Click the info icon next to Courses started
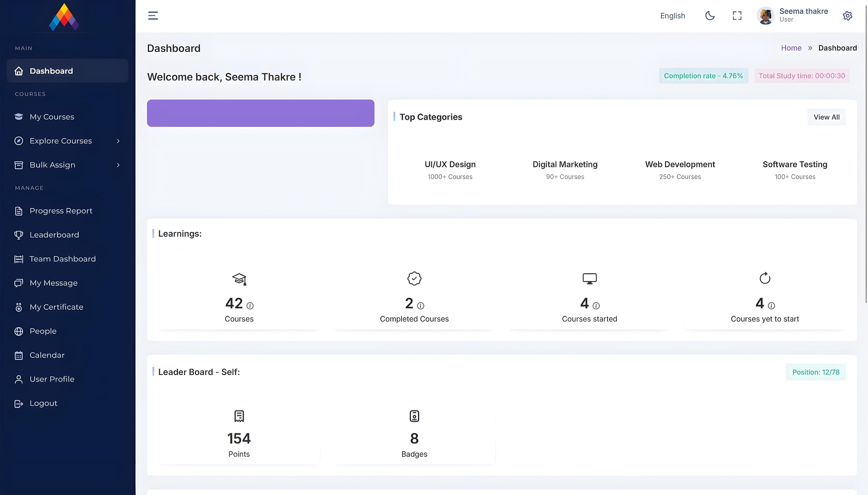This screenshot has height=495, width=868. 596,306
